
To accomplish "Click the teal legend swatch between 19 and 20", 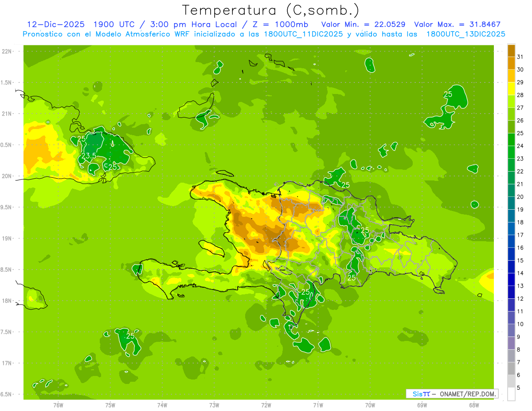I will pyautogui.click(x=511, y=204).
